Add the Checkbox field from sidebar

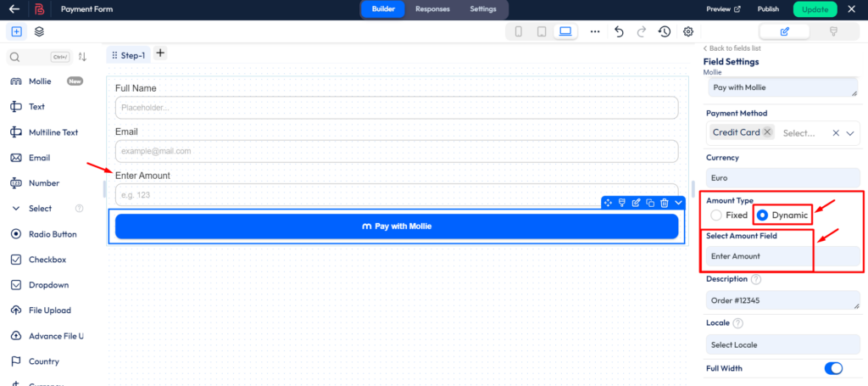click(x=47, y=260)
